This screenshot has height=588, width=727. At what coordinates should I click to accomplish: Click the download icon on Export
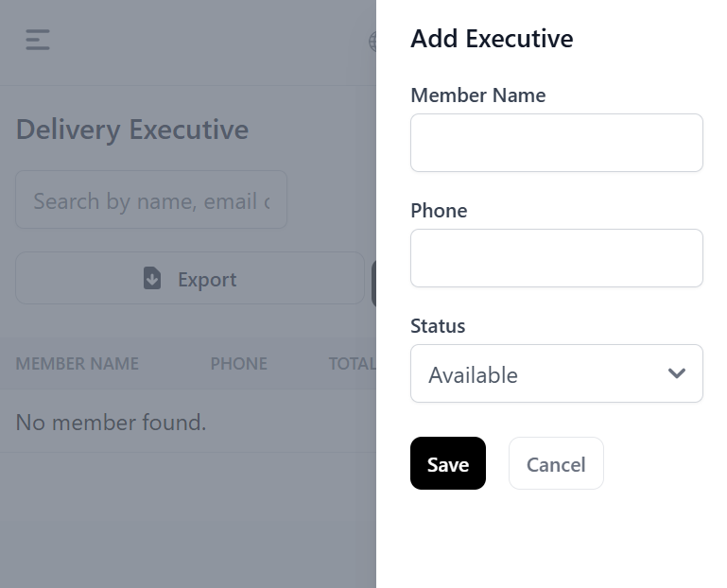coord(152,278)
